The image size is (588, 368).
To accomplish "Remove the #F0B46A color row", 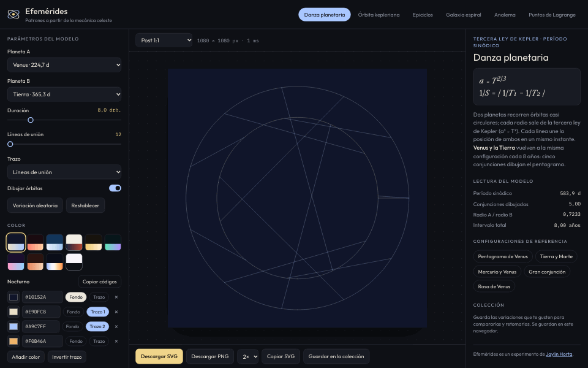I will 116,342.
